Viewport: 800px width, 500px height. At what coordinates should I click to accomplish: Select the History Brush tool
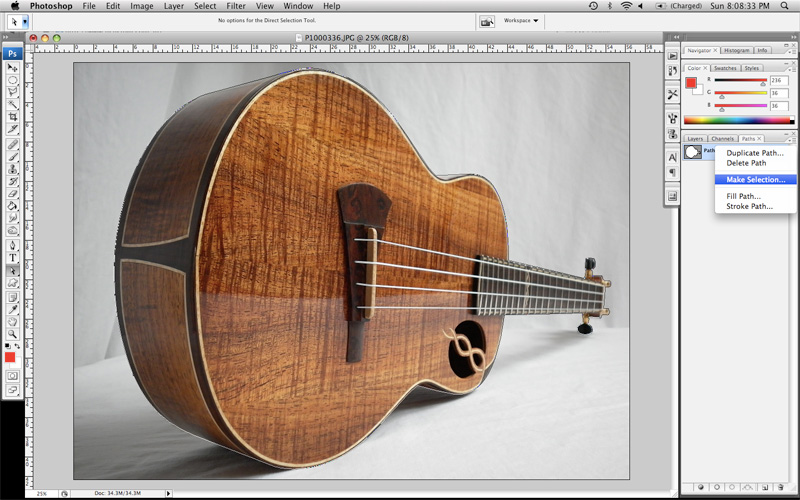pyautogui.click(x=13, y=181)
